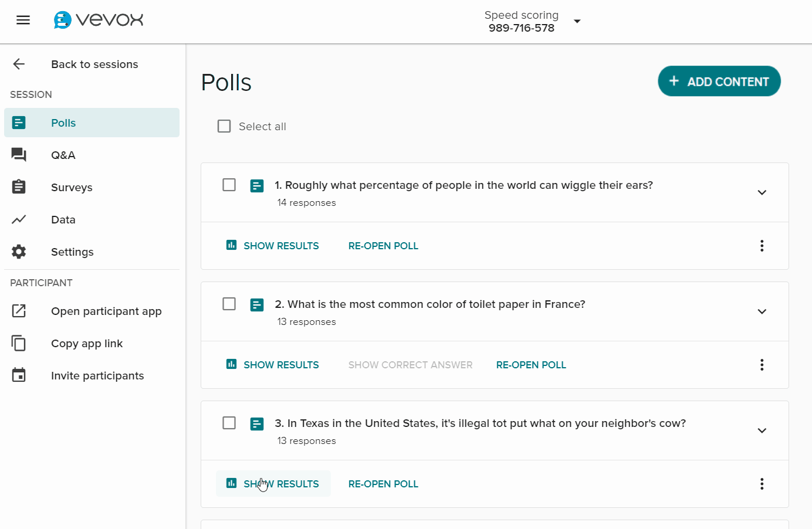Click the Settings gear icon
Image resolution: width=812 pixels, height=529 pixels.
pos(19,252)
